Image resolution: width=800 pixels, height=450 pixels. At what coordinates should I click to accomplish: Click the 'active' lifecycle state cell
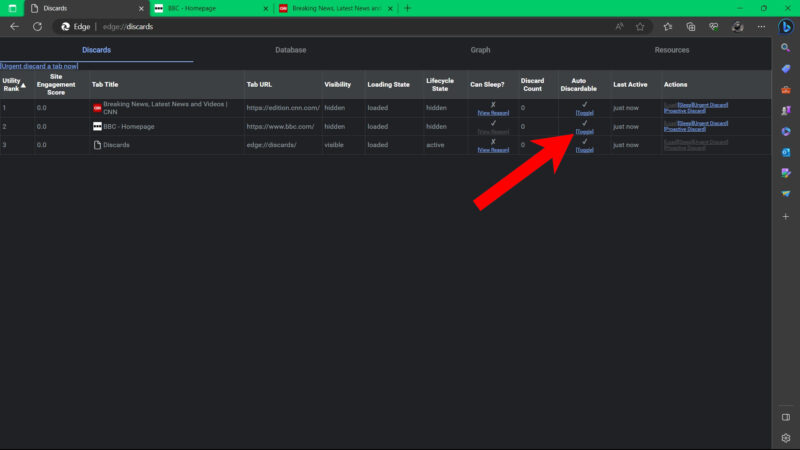click(x=435, y=145)
